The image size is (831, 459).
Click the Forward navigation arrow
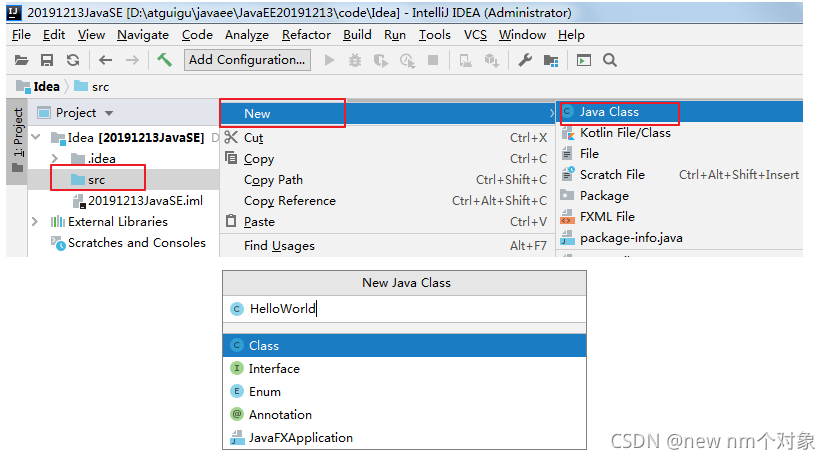click(x=132, y=60)
